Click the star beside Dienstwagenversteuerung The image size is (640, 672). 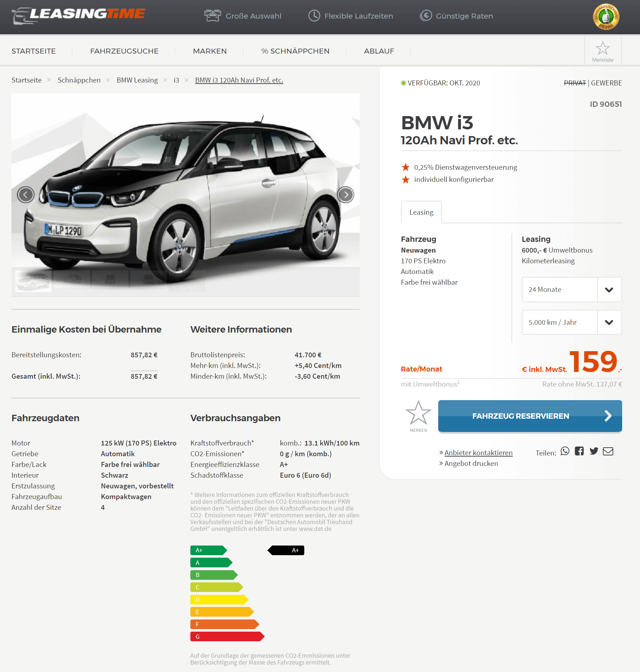click(x=405, y=167)
